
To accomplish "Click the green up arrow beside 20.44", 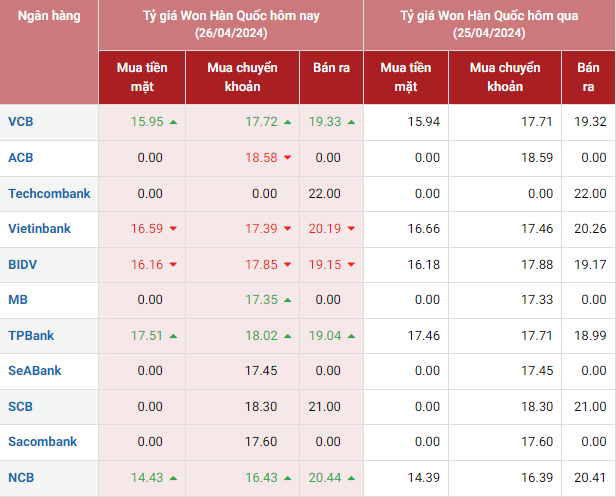I will (x=351, y=478).
